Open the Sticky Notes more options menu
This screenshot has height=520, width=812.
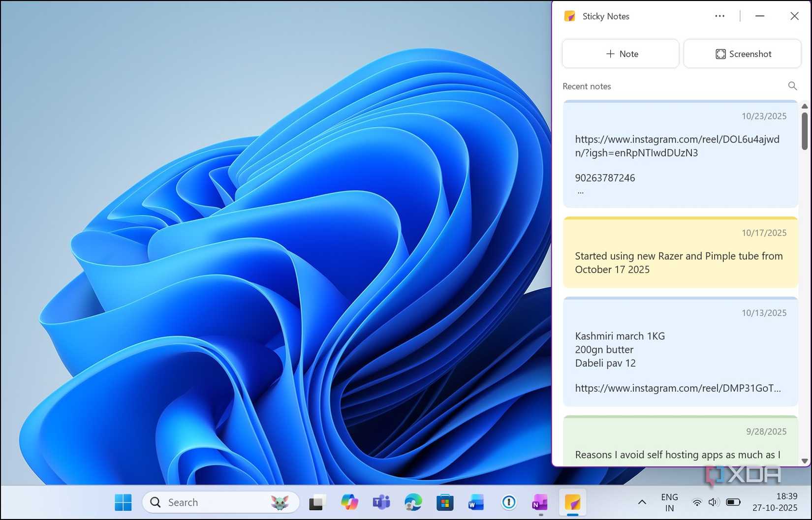(719, 16)
